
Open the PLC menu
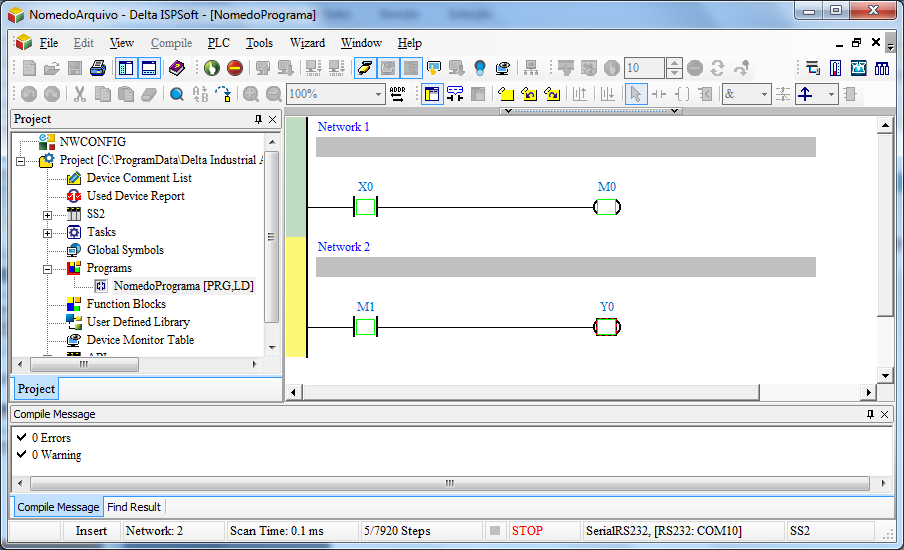218,43
